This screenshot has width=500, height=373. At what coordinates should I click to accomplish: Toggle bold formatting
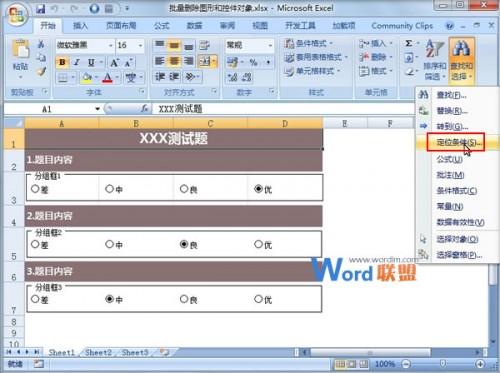click(x=62, y=62)
